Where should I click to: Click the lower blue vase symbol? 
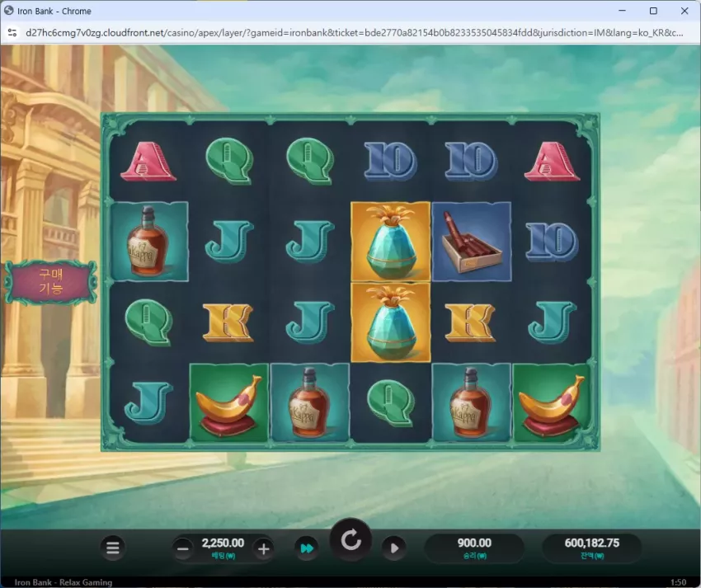click(x=390, y=322)
